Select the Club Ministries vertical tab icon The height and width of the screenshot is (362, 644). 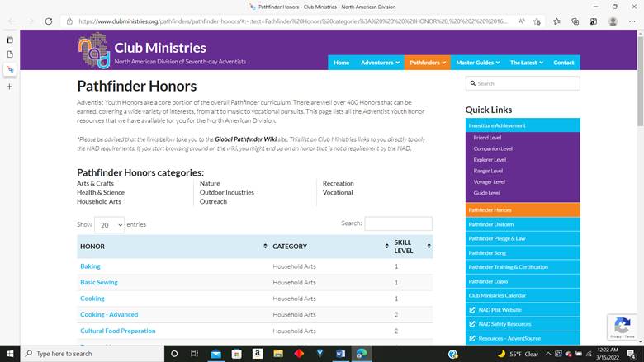[x=10, y=69]
